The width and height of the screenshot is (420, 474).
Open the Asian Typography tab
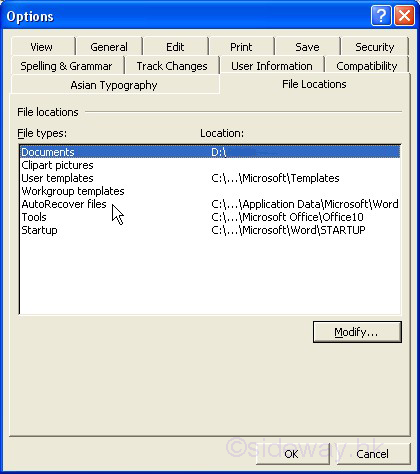coord(114,85)
